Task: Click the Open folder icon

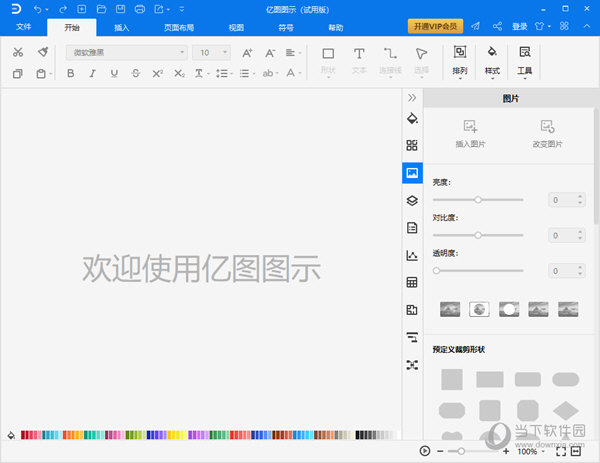Action: 101,9
